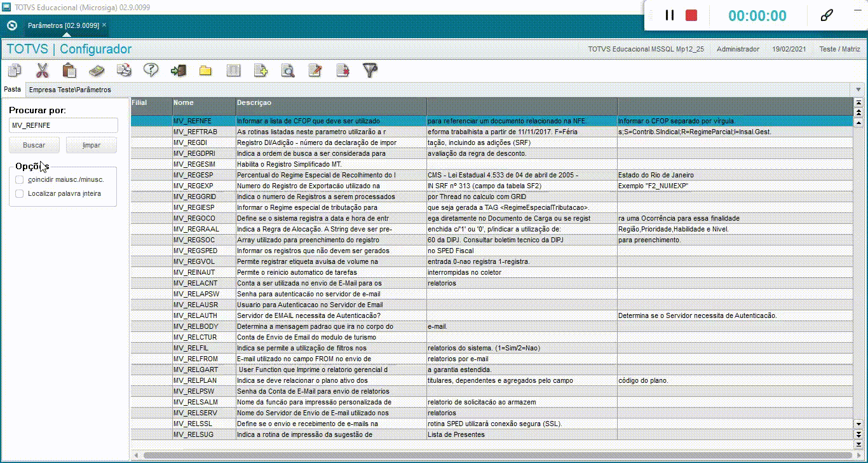The image size is (868, 463).
Task: Click the Buscar button
Action: [x=34, y=145]
